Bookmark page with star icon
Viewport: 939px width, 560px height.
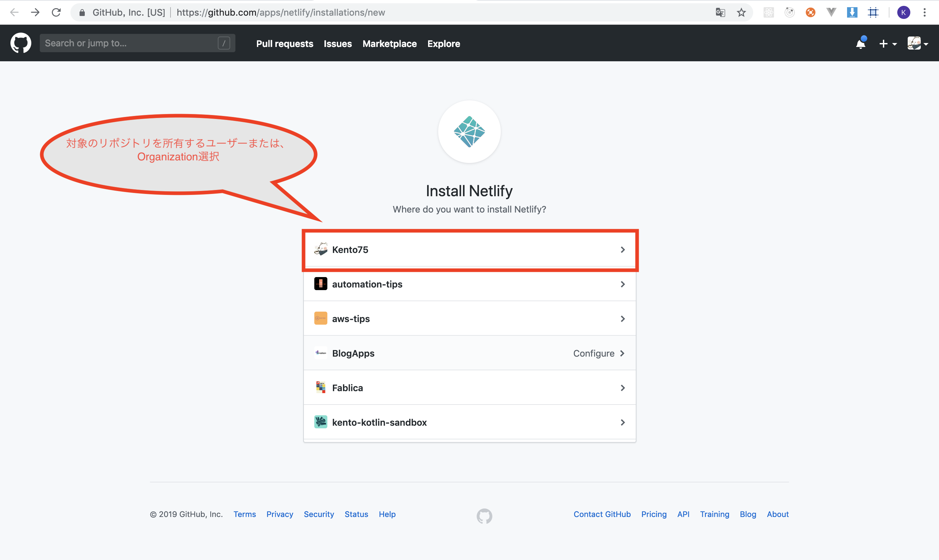point(741,12)
